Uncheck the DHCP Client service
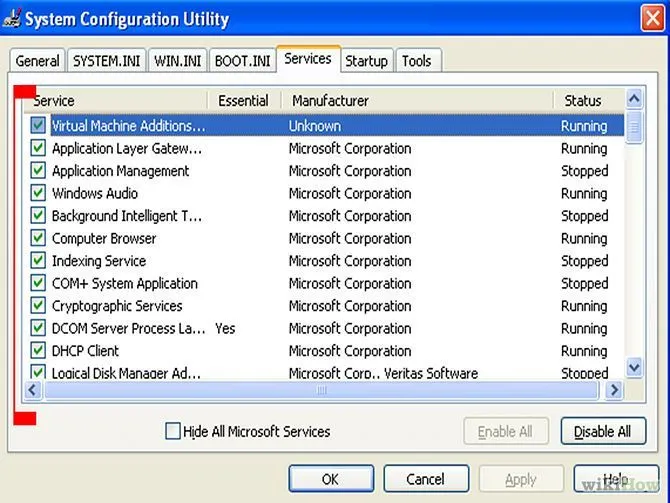This screenshot has width=670, height=503. tap(38, 350)
